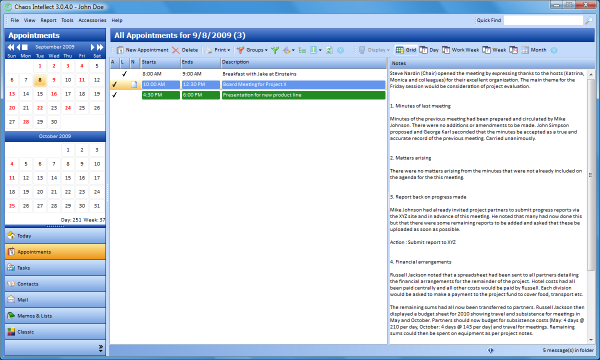The height and width of the screenshot is (360, 600).
Task: Open Memos & Lists pane in sidebar
Action: click(x=55, y=316)
